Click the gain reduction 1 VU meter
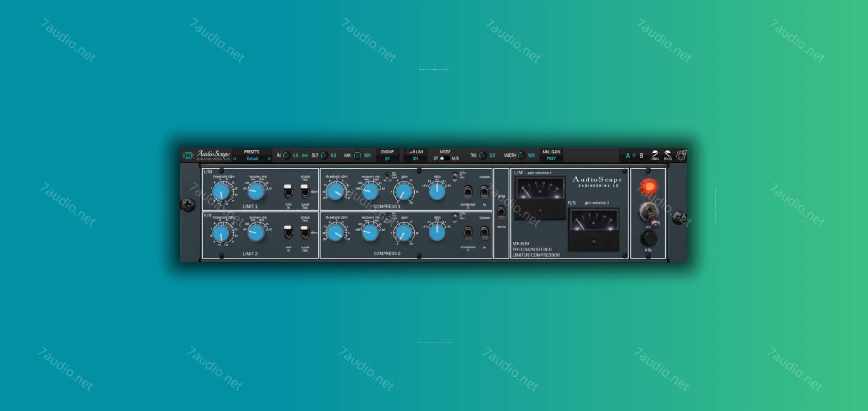This screenshot has width=868, height=411. pos(540,197)
